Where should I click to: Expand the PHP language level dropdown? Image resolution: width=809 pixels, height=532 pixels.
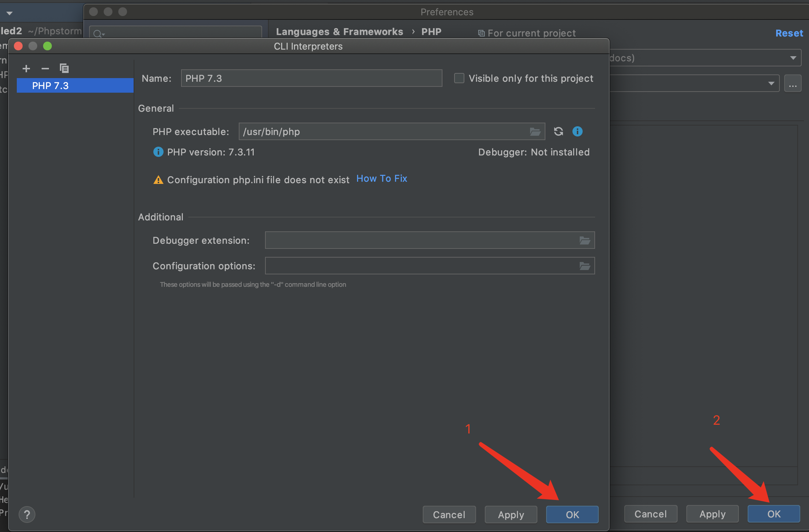tap(793, 58)
